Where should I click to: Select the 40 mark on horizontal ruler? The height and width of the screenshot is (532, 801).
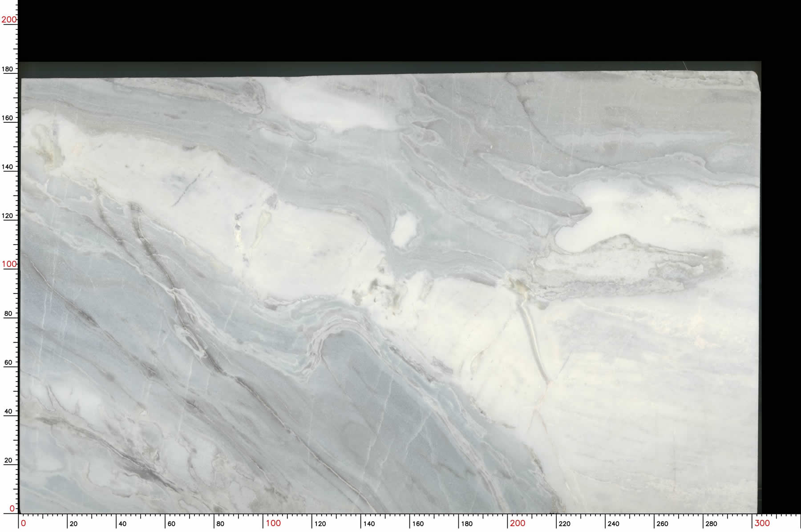click(x=122, y=524)
